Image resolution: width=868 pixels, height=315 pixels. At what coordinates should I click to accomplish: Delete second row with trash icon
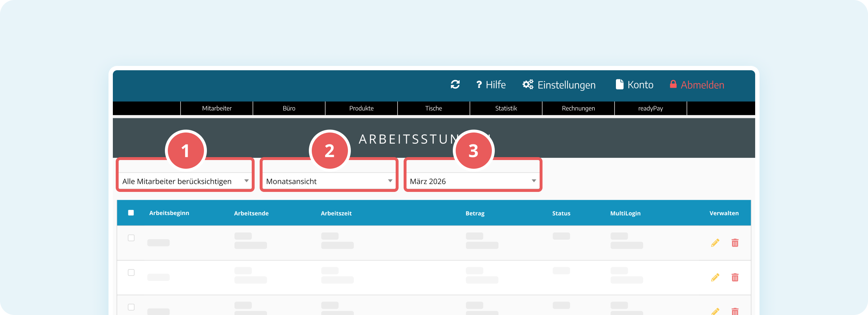click(x=735, y=277)
